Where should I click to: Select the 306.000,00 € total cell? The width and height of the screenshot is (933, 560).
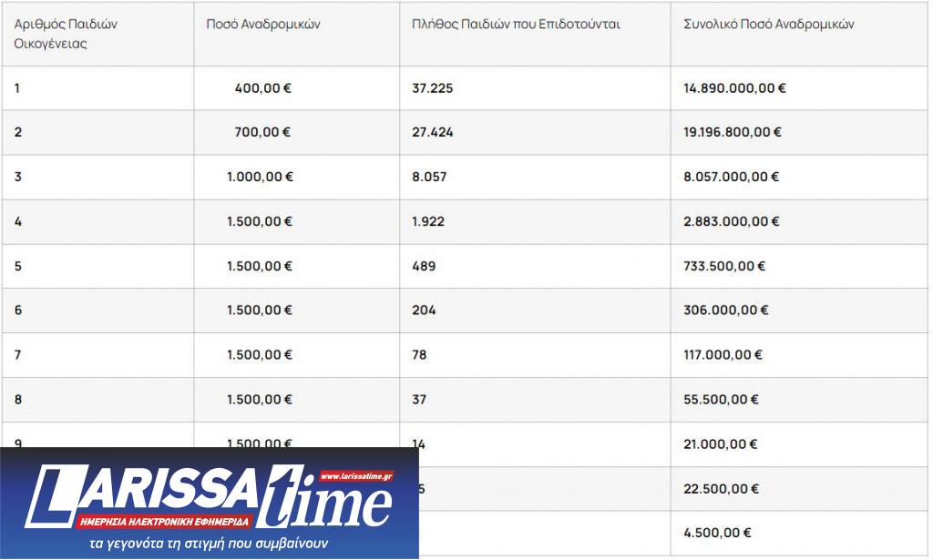(726, 311)
